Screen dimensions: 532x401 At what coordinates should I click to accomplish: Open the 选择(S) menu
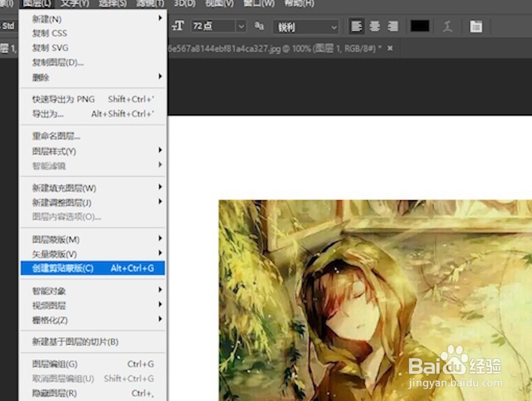pyautogui.click(x=112, y=3)
